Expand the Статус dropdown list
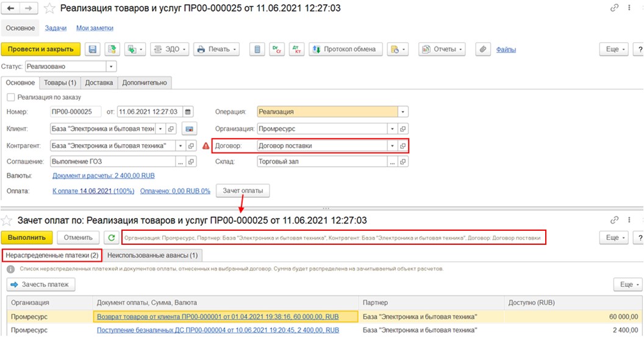 point(111,67)
